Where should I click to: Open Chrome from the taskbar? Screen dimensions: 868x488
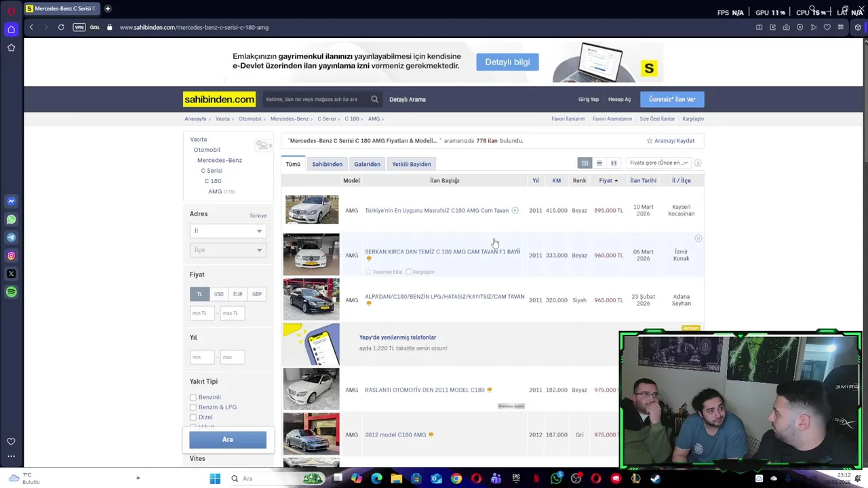click(x=456, y=479)
